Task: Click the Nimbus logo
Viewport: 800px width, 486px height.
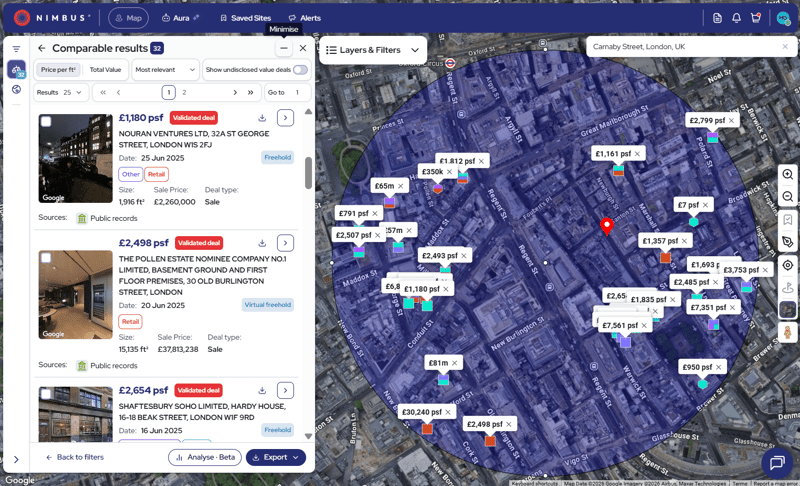Action: coord(51,18)
